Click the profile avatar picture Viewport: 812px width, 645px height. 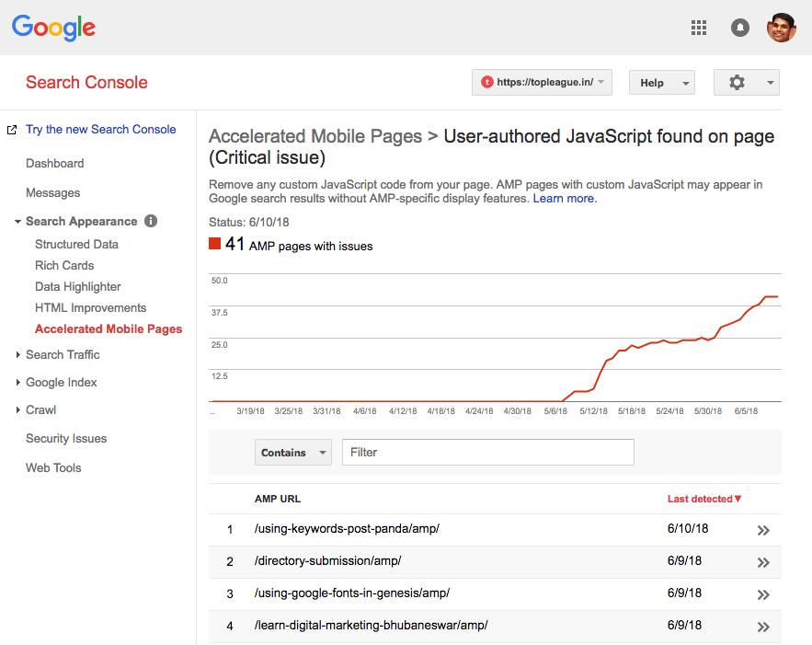pos(781,28)
